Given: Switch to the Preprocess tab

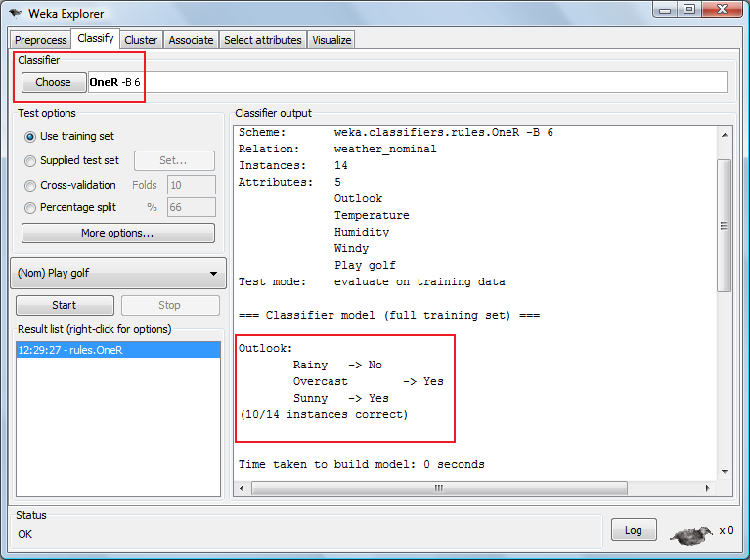Looking at the screenshot, I should [x=41, y=40].
